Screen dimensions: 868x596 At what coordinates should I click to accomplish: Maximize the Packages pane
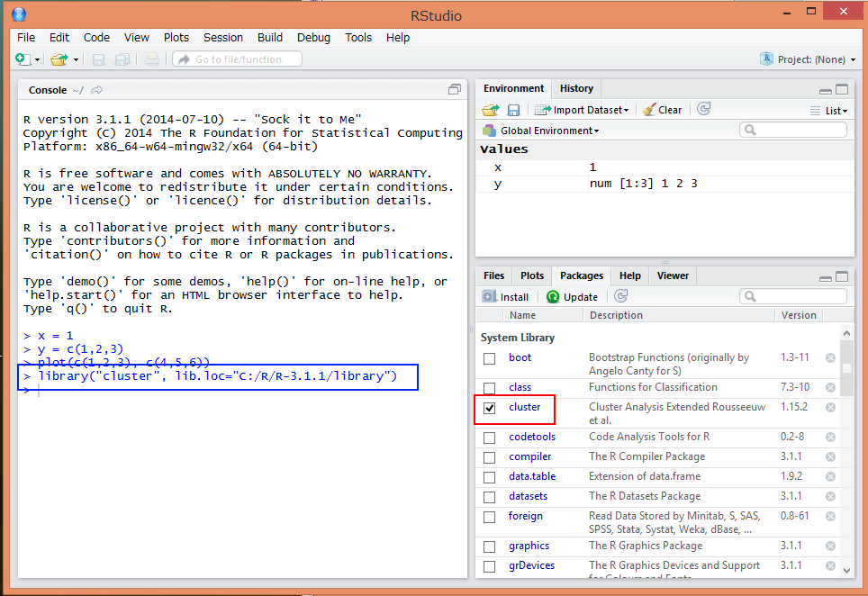(842, 276)
